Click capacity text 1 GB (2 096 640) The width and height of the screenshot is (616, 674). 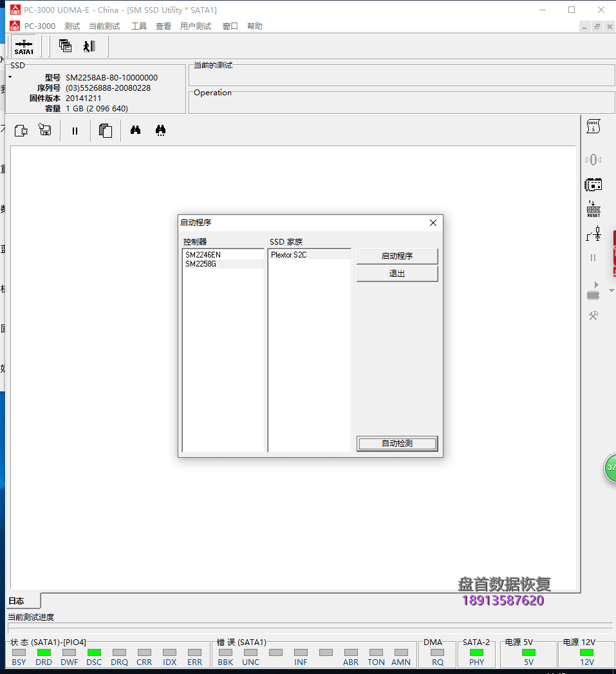[x=97, y=108]
